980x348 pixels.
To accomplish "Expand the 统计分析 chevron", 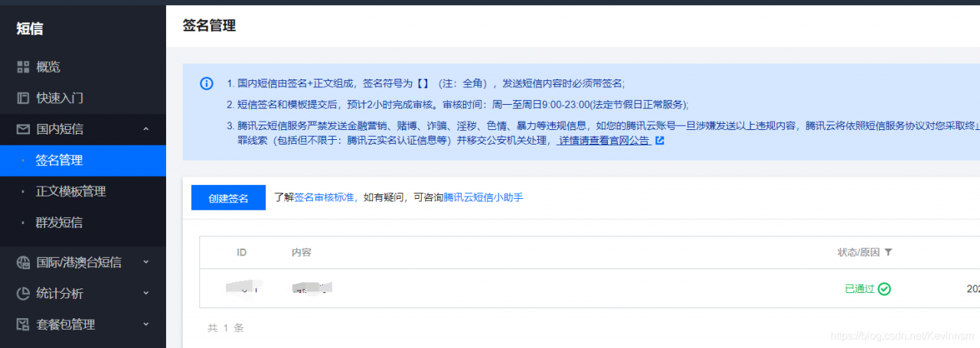I will point(146,293).
